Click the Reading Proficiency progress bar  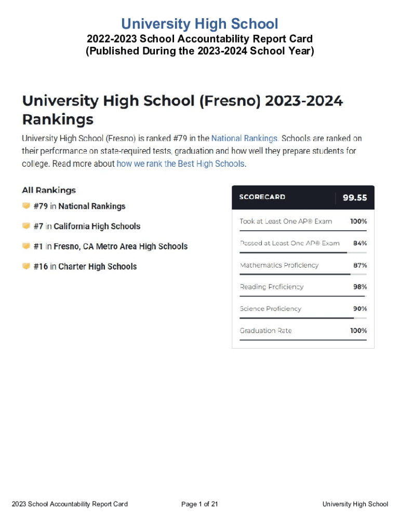[x=303, y=296]
